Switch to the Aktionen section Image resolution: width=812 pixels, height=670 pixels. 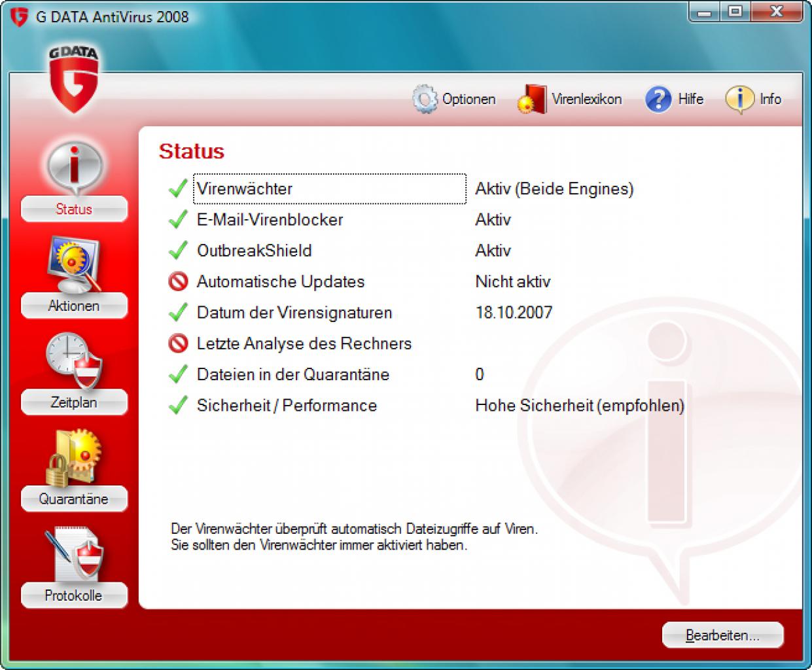click(74, 306)
